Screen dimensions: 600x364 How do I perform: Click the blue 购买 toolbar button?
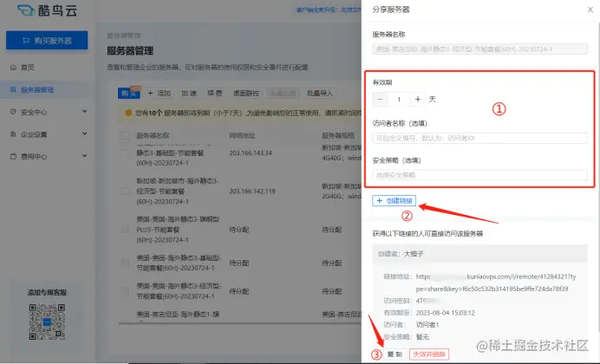coord(129,94)
